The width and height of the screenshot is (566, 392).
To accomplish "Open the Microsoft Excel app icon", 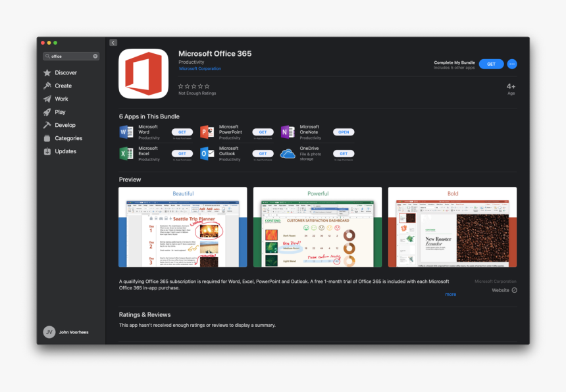I will (x=126, y=154).
